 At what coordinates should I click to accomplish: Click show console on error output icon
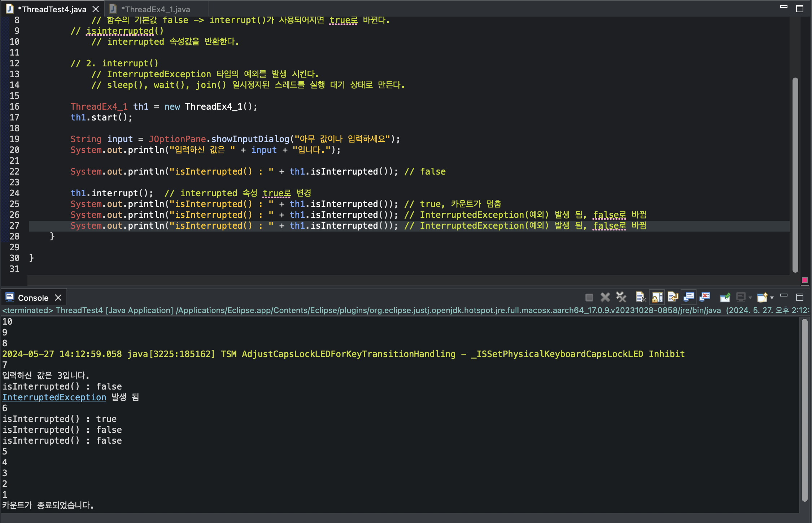point(705,297)
